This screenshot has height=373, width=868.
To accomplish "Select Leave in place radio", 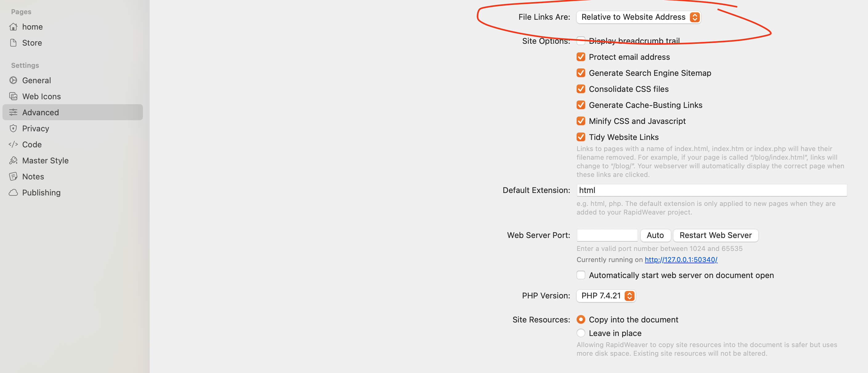I will pyautogui.click(x=581, y=333).
